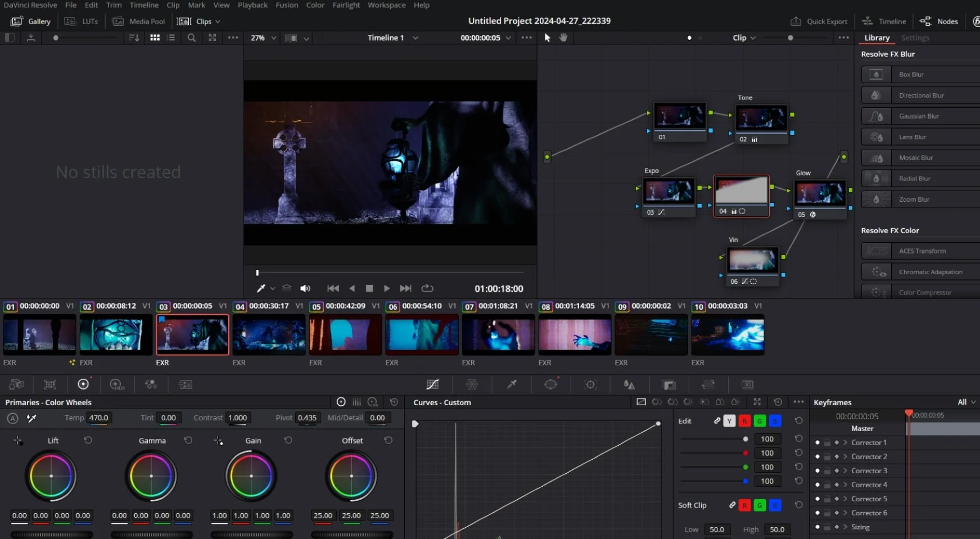The width and height of the screenshot is (980, 539).
Task: Click the Quick Export button
Action: click(x=819, y=21)
